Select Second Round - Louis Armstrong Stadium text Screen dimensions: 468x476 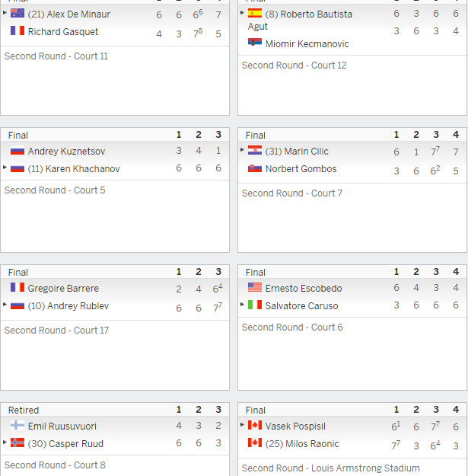[330, 468]
